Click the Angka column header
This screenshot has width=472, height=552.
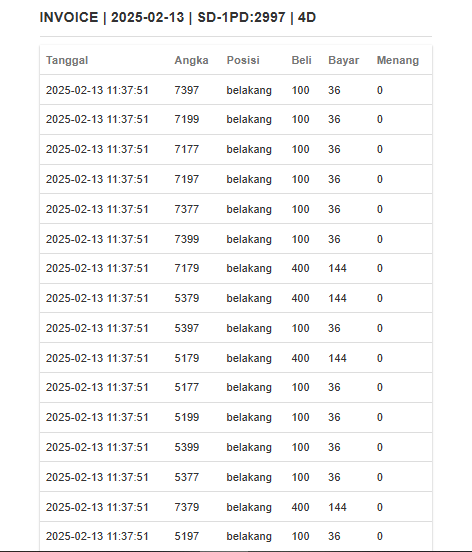pyautogui.click(x=191, y=60)
